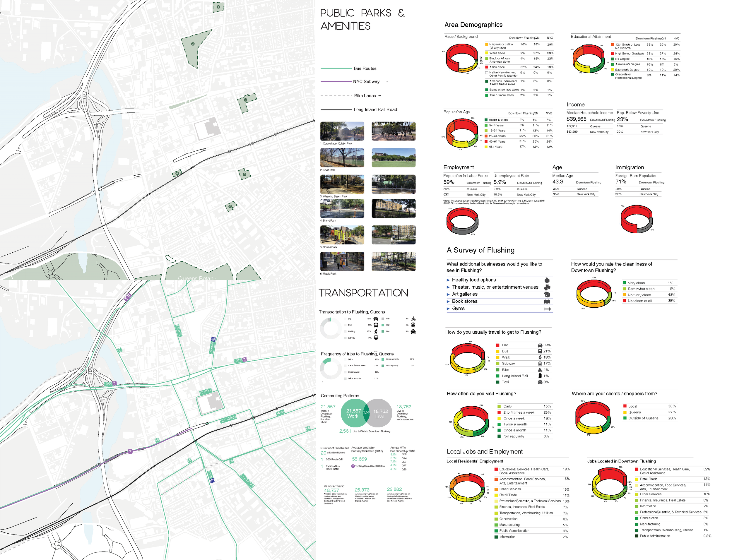Click the Bus icon next to 21%
The image size is (732, 560).
[540, 352]
